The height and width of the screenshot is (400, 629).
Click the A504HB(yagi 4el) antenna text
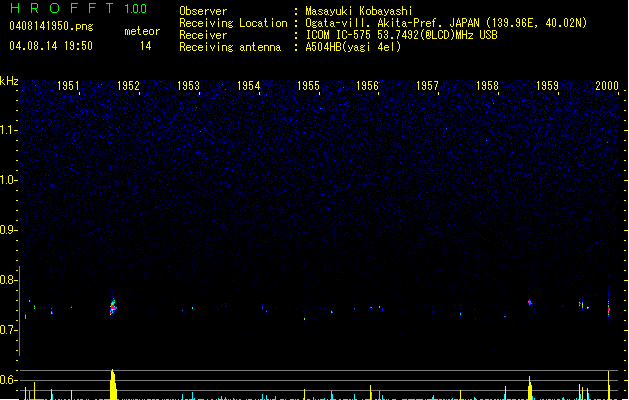[353, 47]
